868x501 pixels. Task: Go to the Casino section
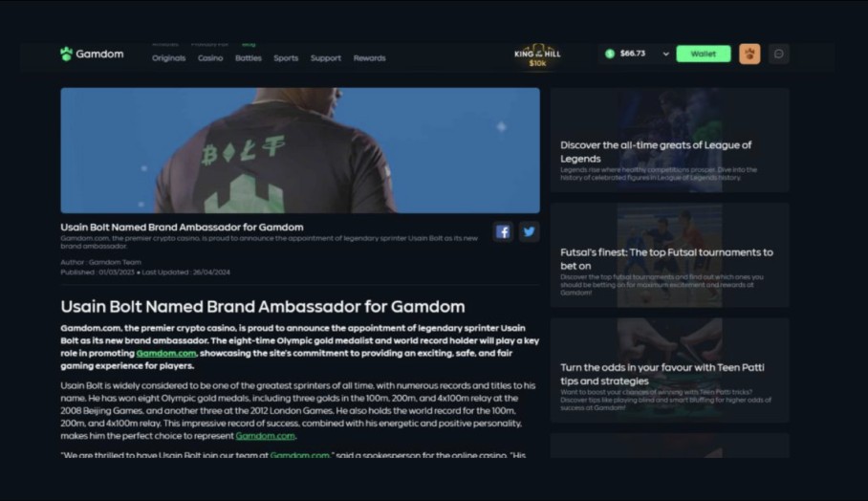(x=210, y=58)
